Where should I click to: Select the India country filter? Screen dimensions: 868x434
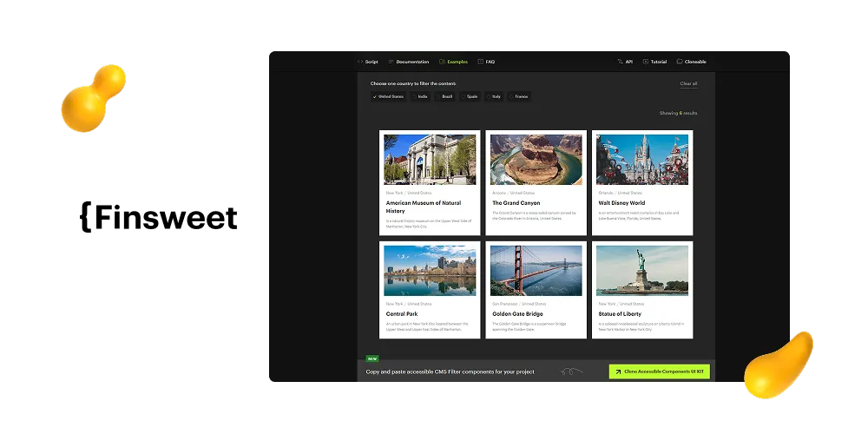click(420, 96)
